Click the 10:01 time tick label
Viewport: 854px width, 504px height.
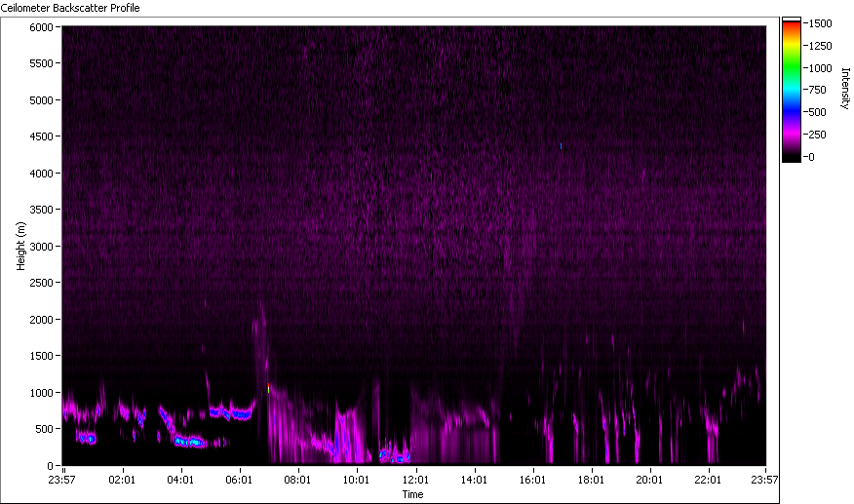pos(356,480)
